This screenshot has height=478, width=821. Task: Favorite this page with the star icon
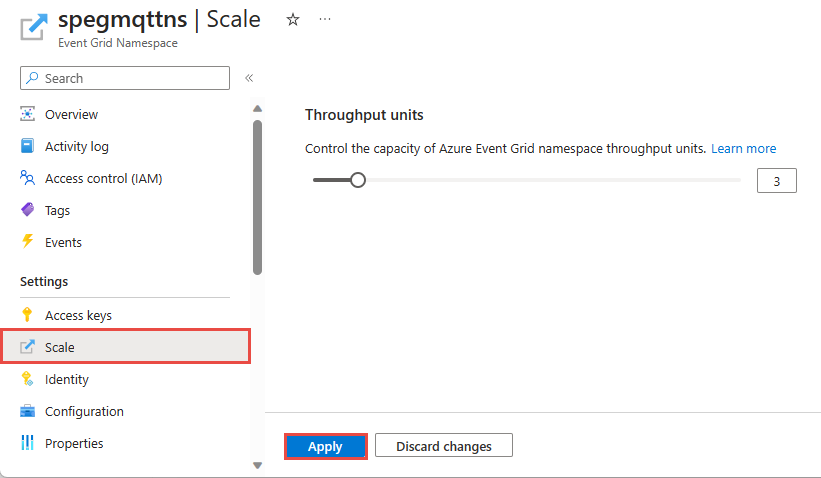pos(293,19)
